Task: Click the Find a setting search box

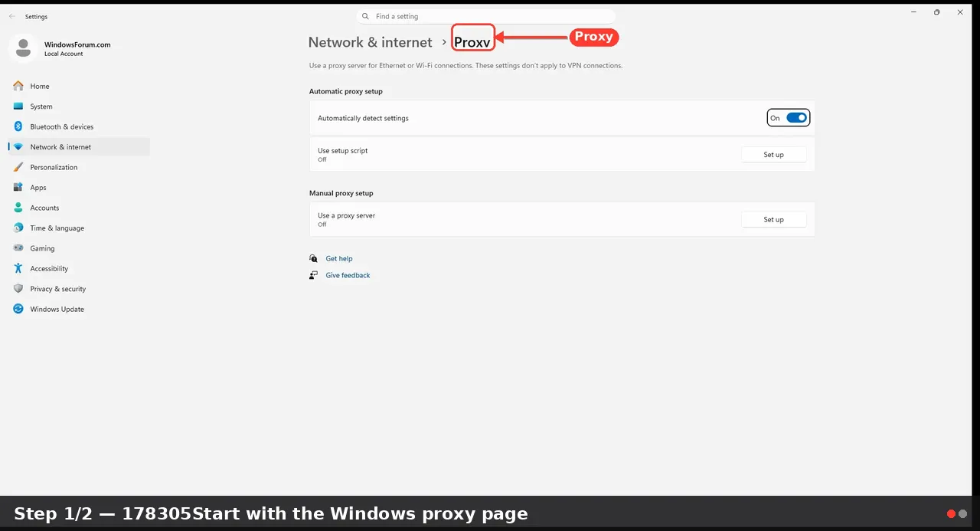Action: (486, 16)
